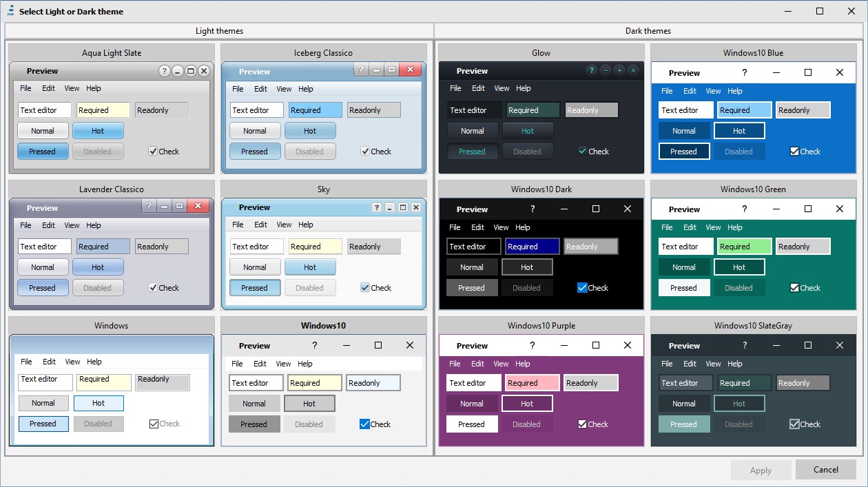Select the Windows10 Purple theme title

(x=541, y=326)
